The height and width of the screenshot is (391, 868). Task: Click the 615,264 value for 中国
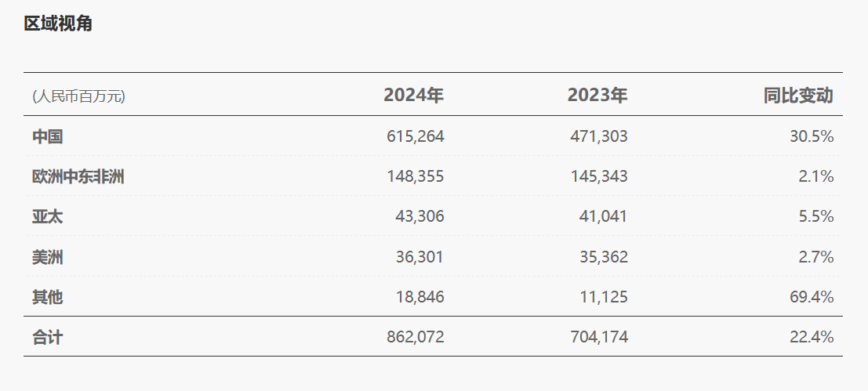click(415, 136)
